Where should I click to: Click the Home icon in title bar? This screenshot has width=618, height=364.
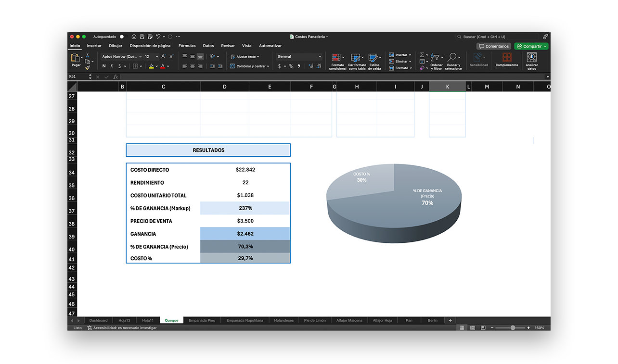tap(134, 37)
